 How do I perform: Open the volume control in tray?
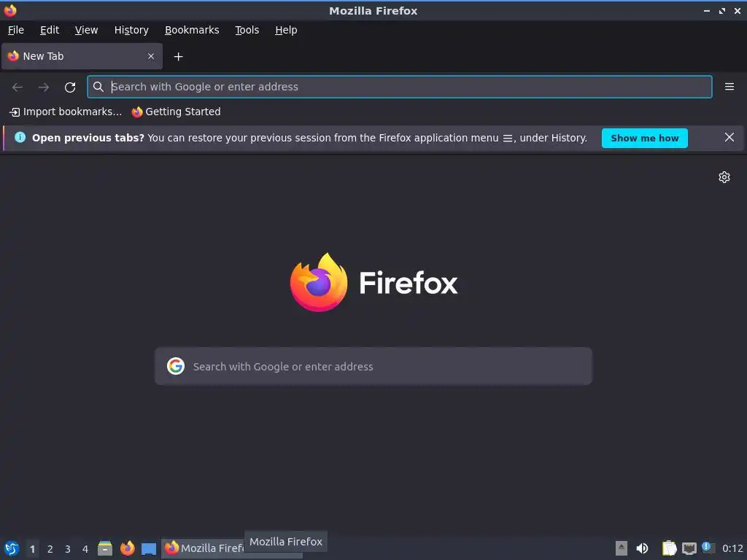tap(642, 548)
